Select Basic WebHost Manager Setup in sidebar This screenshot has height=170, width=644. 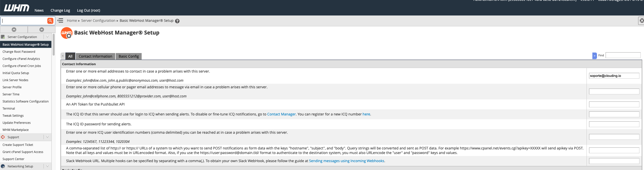pos(26,44)
